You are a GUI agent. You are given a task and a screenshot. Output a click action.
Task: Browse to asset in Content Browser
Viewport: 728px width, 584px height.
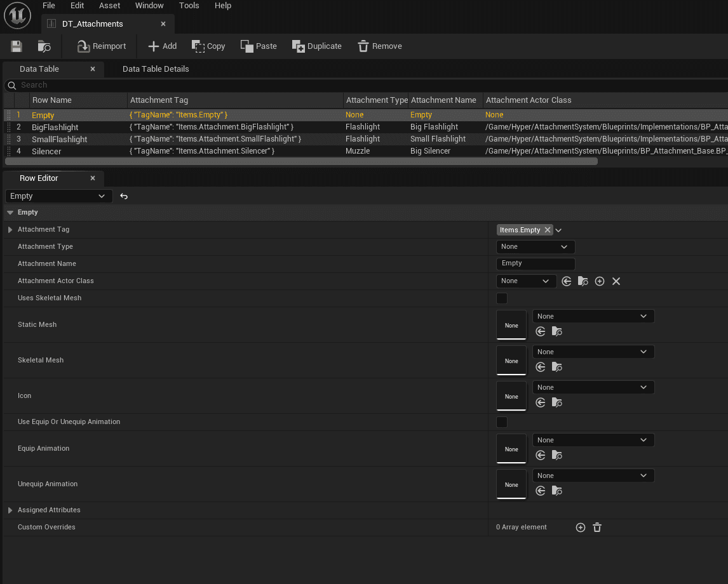[x=44, y=46]
